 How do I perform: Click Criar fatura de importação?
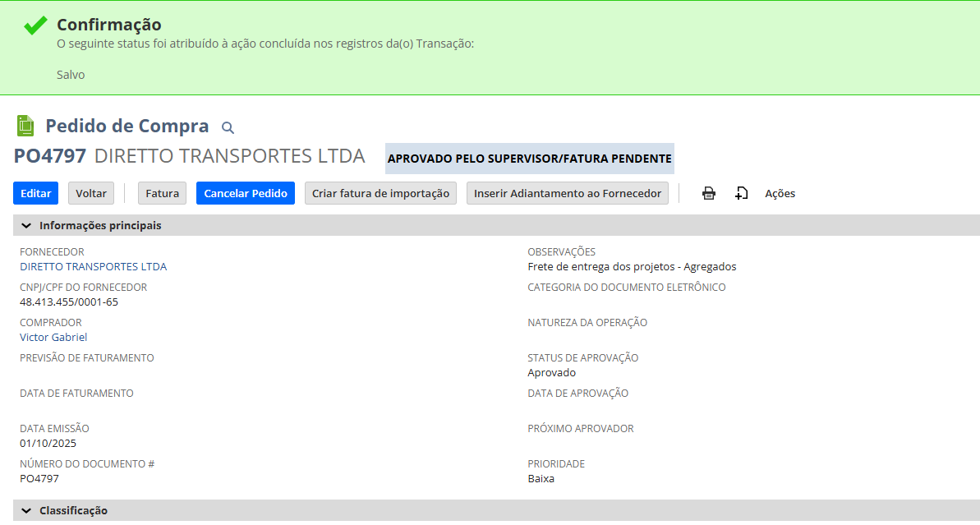[x=380, y=193]
